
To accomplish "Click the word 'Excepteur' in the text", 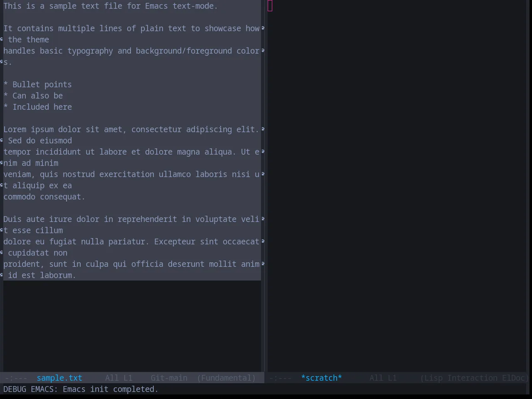I will point(175,241).
